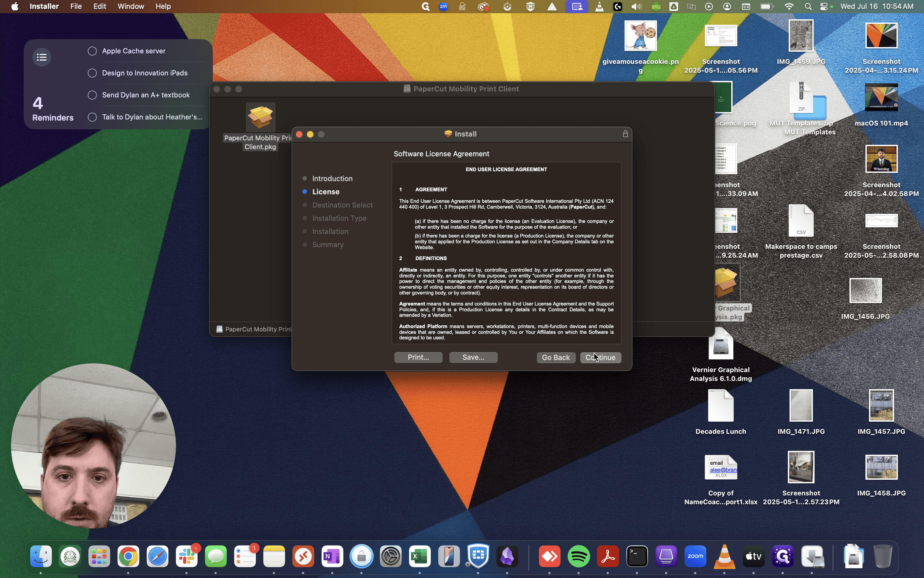Viewport: 924px width, 578px height.
Task: Click the Go Back button
Action: point(556,358)
